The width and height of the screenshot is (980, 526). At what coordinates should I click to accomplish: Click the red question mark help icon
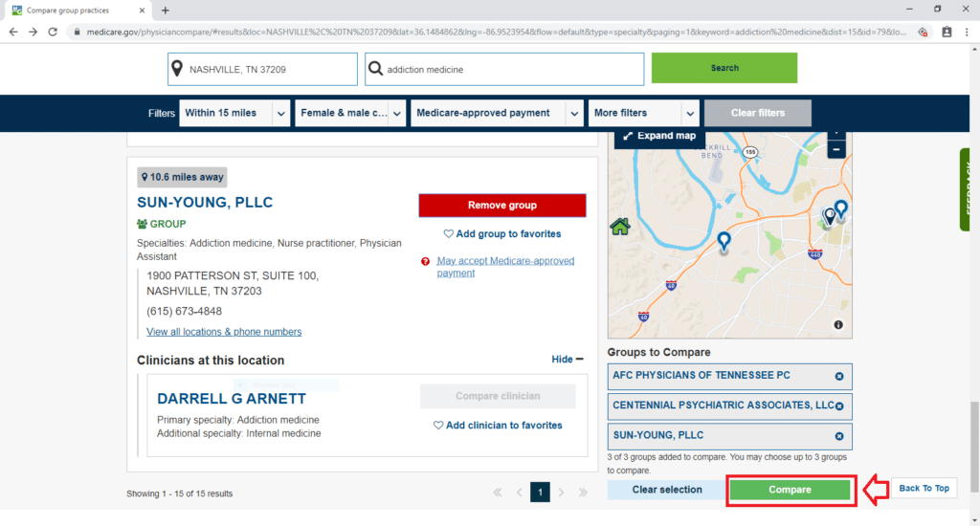pos(426,261)
